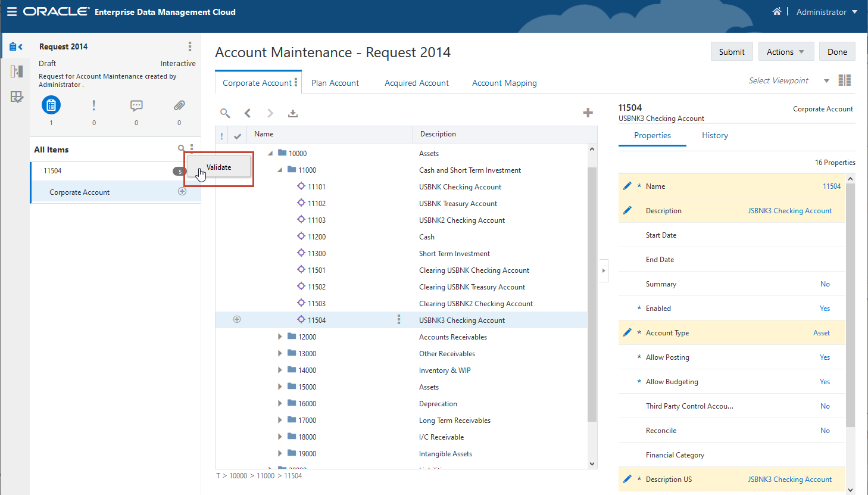Image resolution: width=868 pixels, height=495 pixels.
Task: Switch to the Plan Account tab
Action: coord(335,83)
